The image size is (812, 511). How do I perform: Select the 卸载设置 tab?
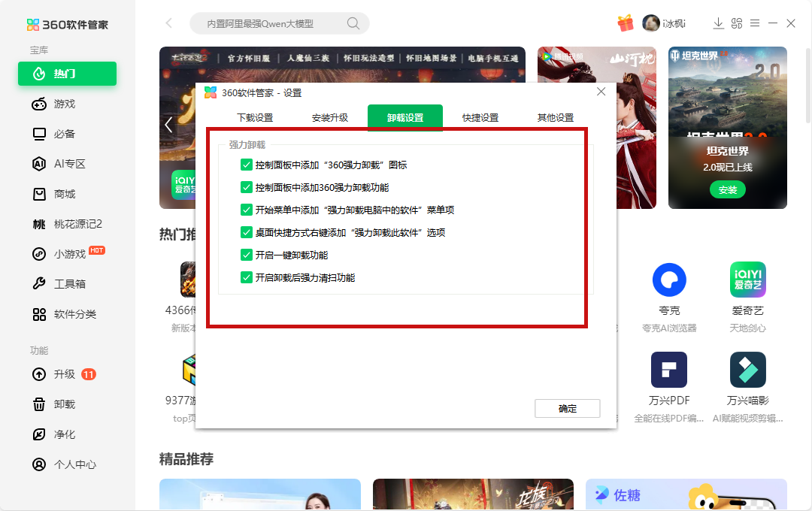(405, 117)
